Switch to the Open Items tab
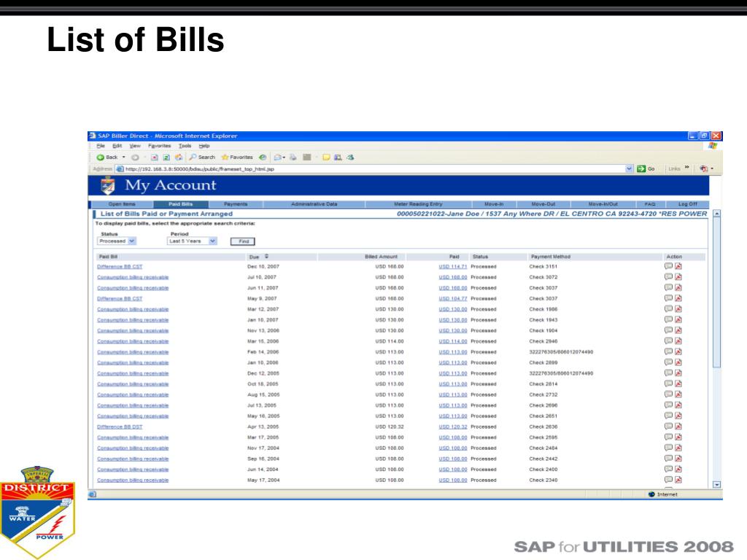Screen dimensions: 747x560 [x=122, y=204]
